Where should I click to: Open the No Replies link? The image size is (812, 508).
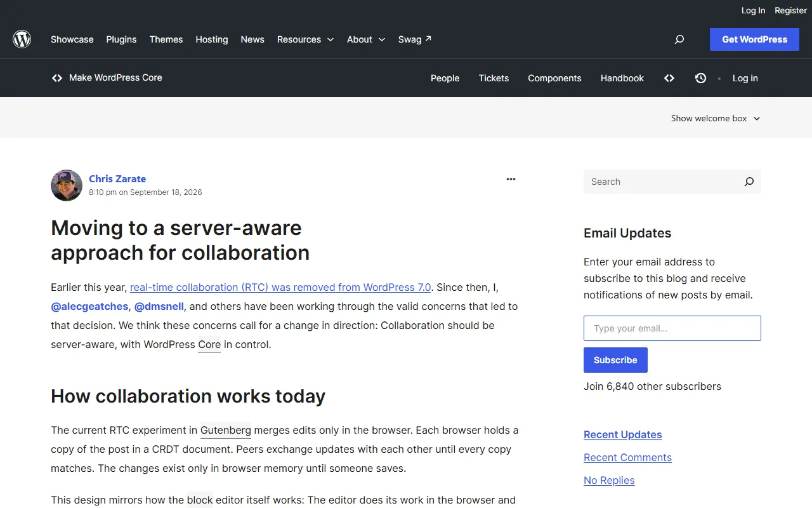(x=609, y=480)
